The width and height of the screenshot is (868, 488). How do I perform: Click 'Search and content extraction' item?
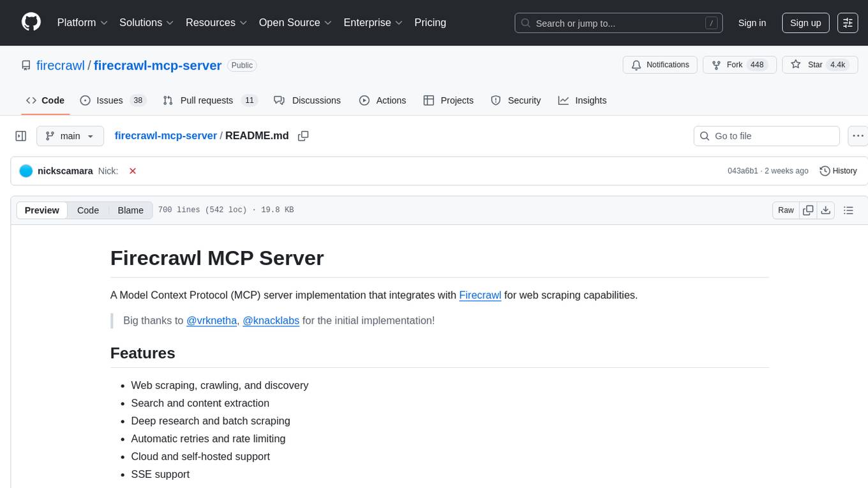click(x=200, y=403)
